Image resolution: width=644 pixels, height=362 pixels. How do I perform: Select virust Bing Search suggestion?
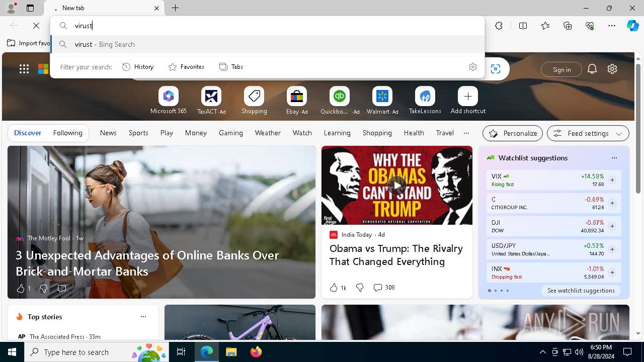pyautogui.click(x=268, y=44)
